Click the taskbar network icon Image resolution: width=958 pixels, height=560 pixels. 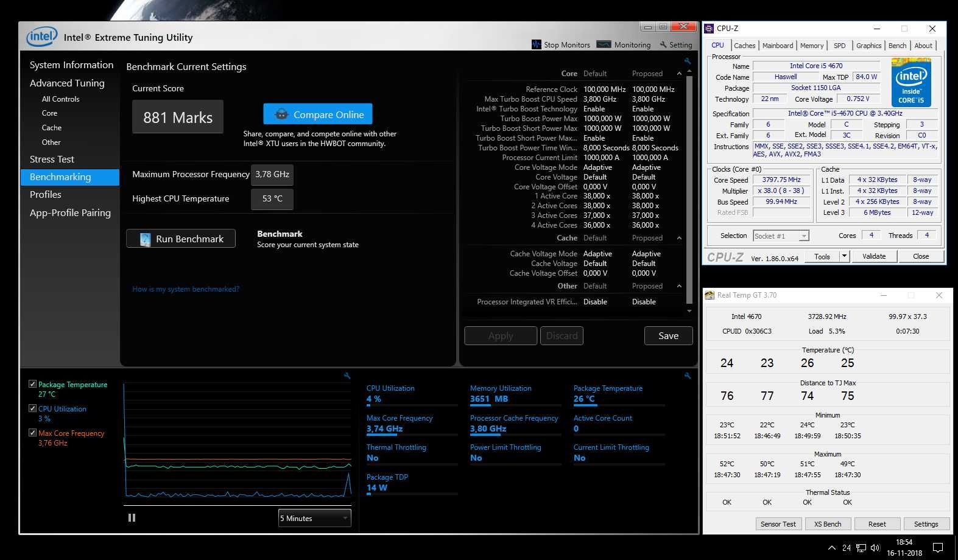pyautogui.click(x=861, y=548)
